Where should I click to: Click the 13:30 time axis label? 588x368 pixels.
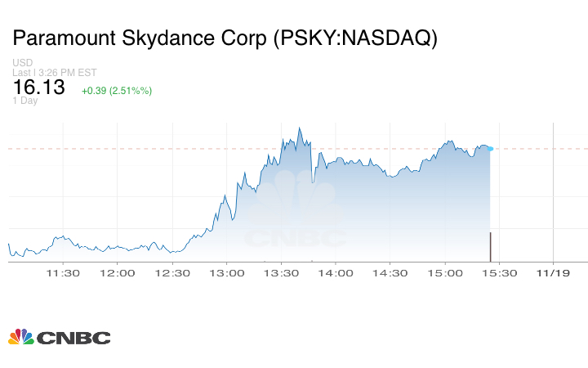click(281, 273)
